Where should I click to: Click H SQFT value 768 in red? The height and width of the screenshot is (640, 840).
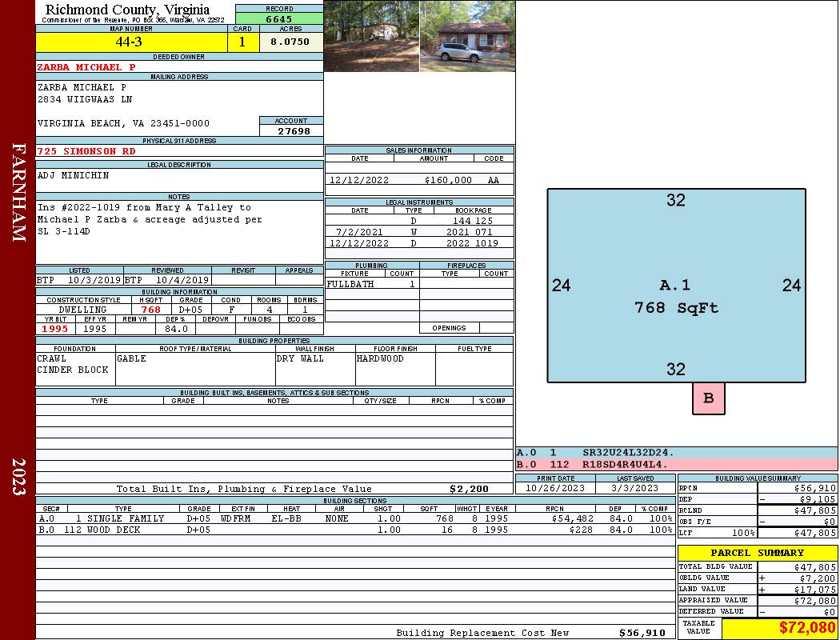[x=151, y=310]
